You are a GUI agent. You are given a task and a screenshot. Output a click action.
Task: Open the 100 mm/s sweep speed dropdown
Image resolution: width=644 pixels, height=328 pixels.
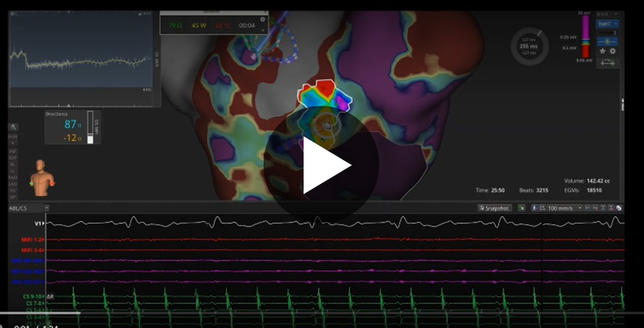tap(580, 208)
